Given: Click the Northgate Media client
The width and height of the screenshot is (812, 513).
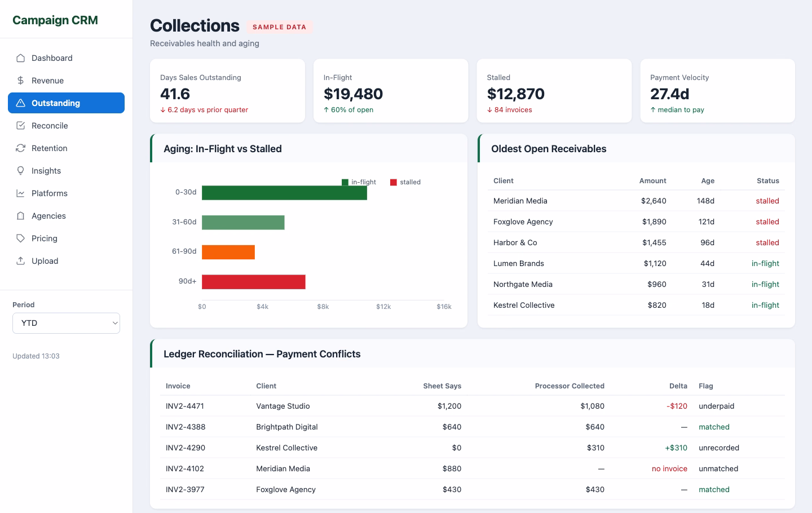Looking at the screenshot, I should point(523,284).
